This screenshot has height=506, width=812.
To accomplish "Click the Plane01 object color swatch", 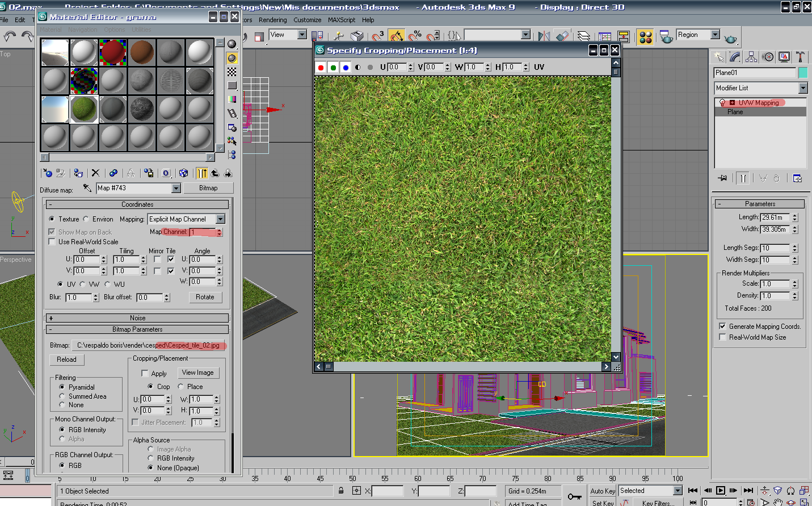I will coord(803,73).
